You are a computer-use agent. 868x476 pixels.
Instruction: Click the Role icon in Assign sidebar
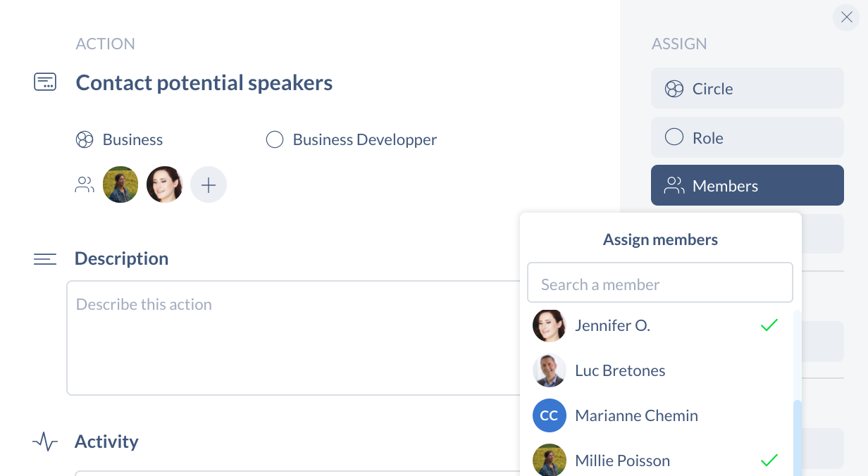click(x=674, y=137)
